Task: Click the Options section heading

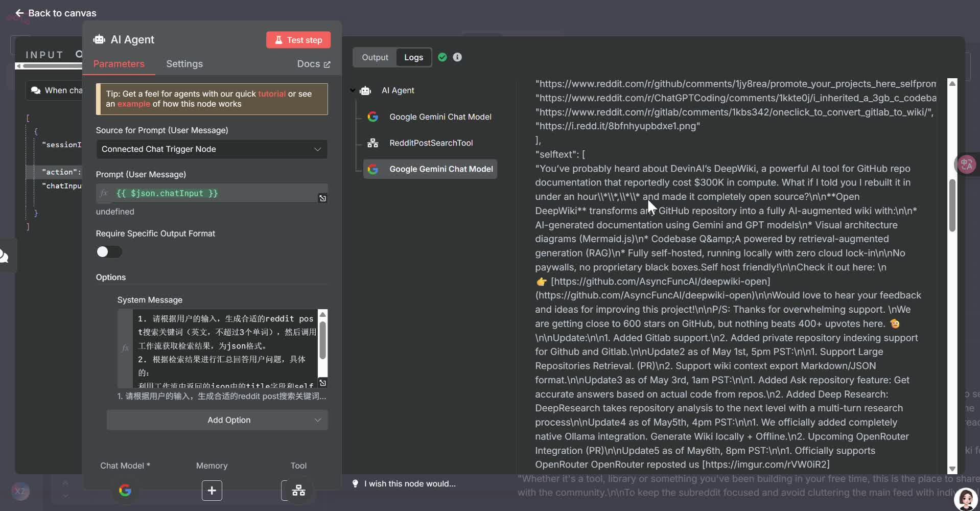Action: (111, 277)
